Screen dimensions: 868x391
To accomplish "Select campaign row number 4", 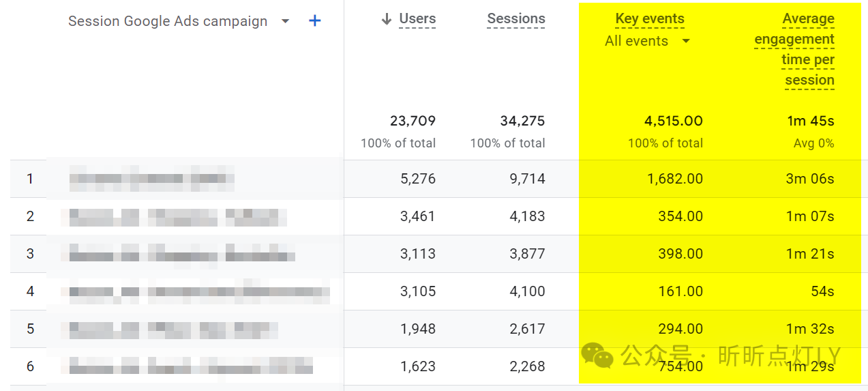I will tap(199, 292).
